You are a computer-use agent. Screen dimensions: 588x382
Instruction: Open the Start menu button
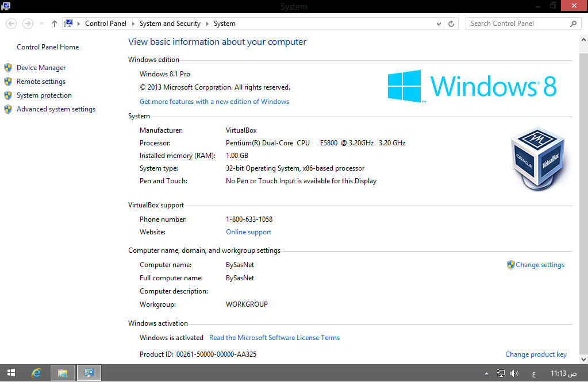click(x=11, y=373)
